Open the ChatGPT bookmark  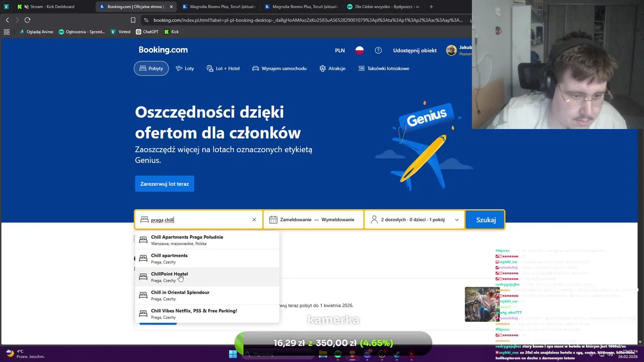[x=147, y=32]
